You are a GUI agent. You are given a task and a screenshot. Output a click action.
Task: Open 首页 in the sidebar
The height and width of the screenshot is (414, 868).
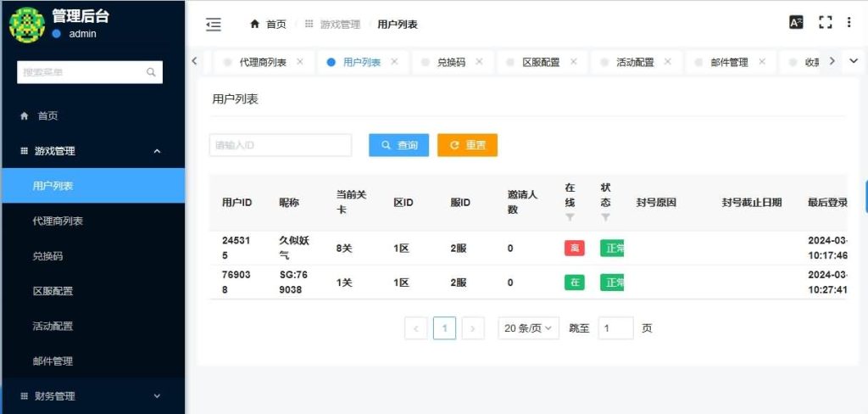93,116
